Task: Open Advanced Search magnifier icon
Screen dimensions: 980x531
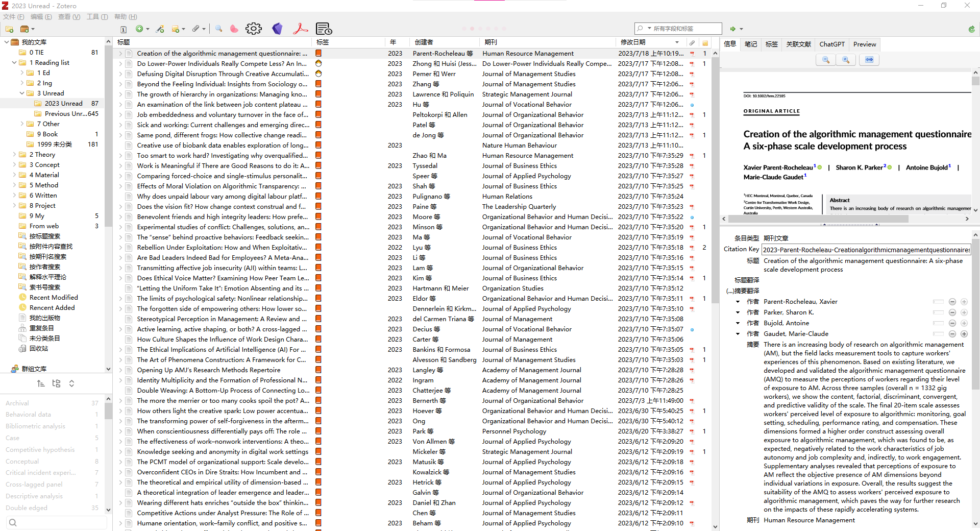Action: pos(218,29)
